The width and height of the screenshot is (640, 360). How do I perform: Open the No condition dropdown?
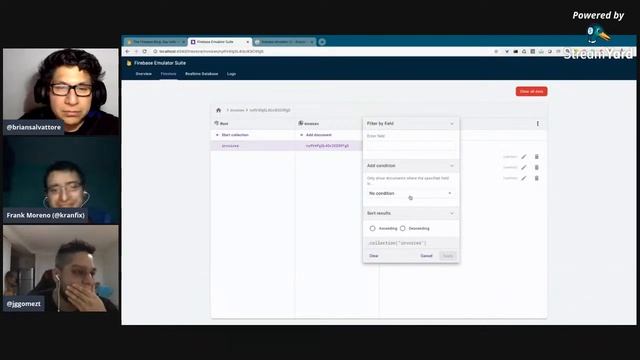[411, 193]
